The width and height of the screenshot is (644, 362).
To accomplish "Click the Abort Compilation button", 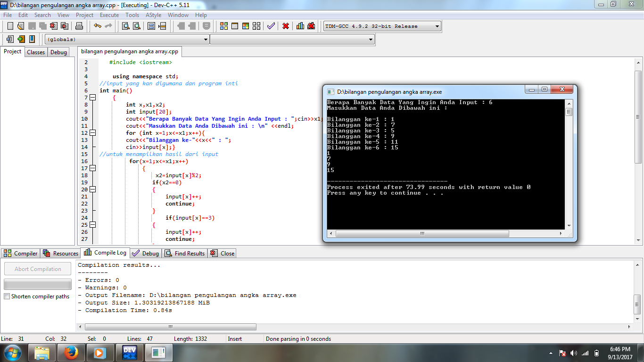I will (x=38, y=269).
